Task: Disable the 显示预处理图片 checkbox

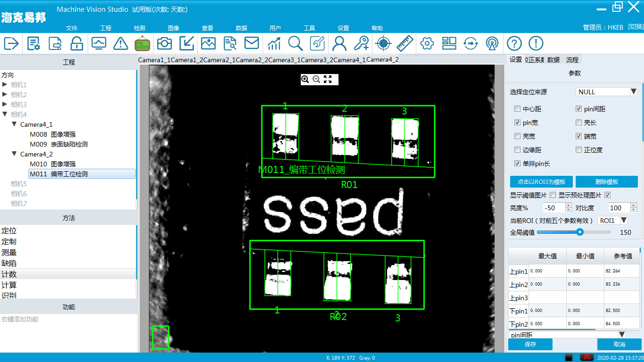Action: coord(607,195)
